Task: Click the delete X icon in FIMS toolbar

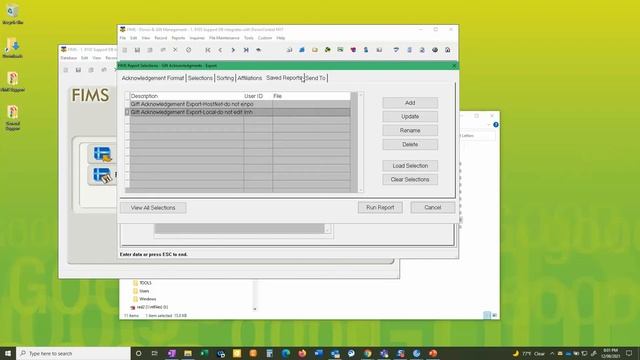Action: pos(175,50)
